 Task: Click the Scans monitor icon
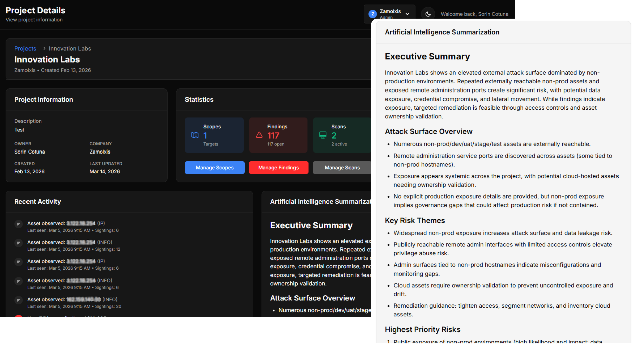(323, 135)
